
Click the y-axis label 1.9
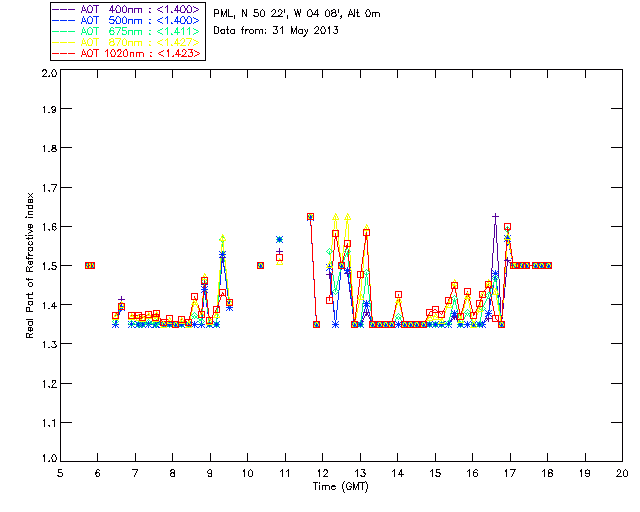point(49,109)
